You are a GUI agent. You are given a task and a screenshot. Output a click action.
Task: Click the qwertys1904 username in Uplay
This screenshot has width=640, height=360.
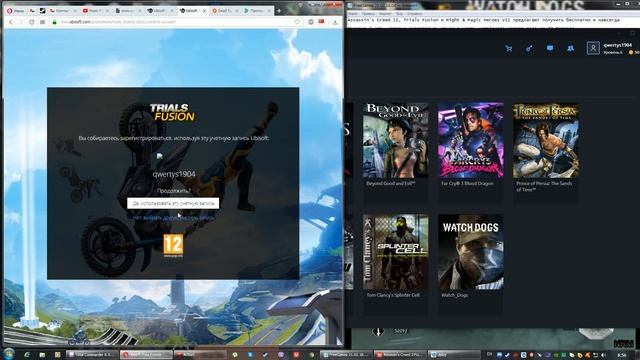(x=618, y=45)
